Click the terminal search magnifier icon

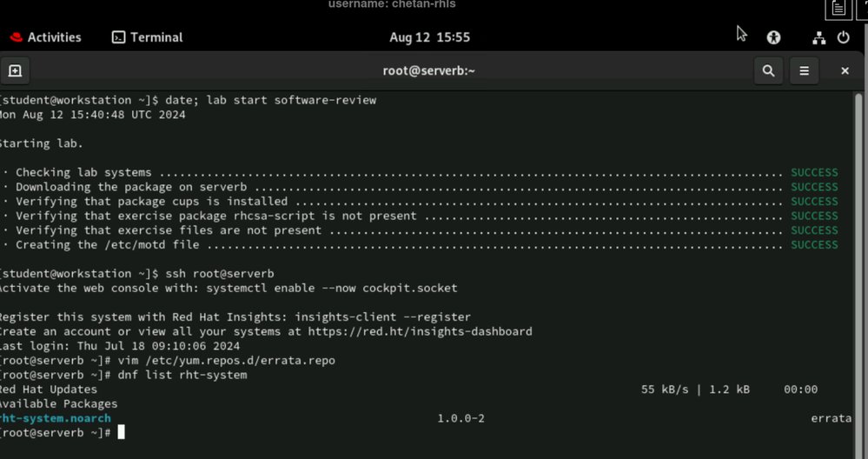[768, 70]
